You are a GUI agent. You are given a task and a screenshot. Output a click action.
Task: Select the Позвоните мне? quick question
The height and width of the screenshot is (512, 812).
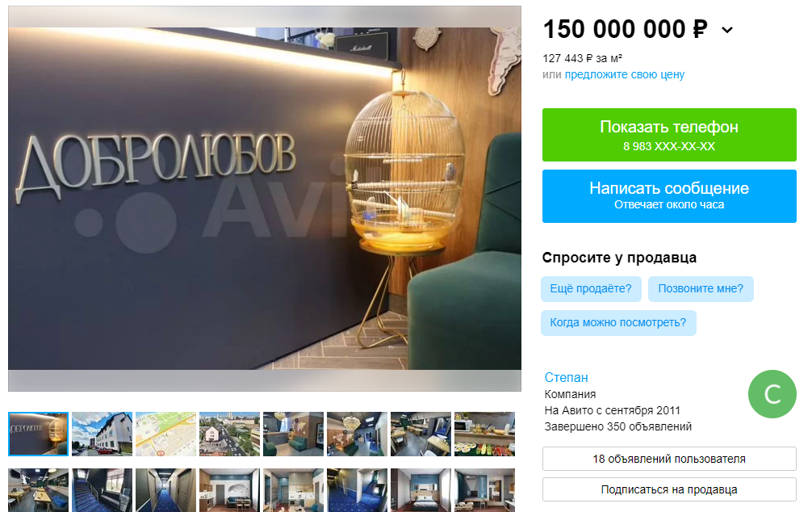pos(701,288)
